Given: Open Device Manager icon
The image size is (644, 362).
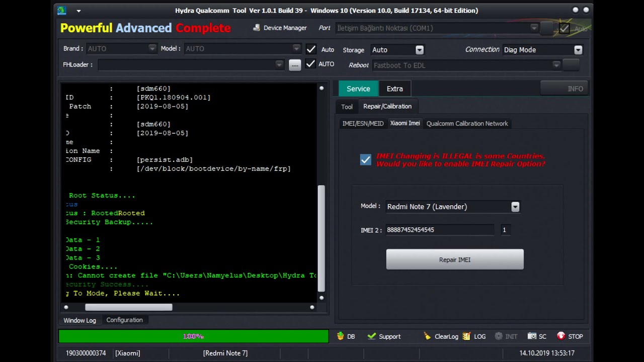Looking at the screenshot, I should click(x=257, y=28).
